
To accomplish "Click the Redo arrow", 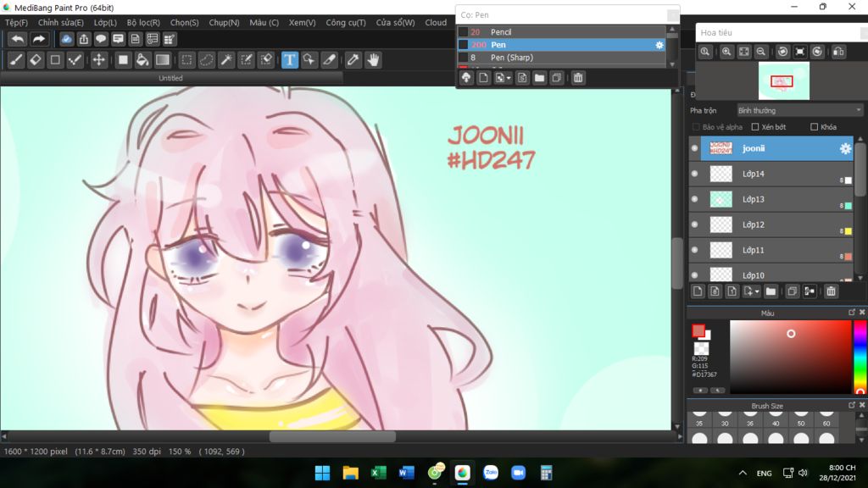I will [x=38, y=39].
